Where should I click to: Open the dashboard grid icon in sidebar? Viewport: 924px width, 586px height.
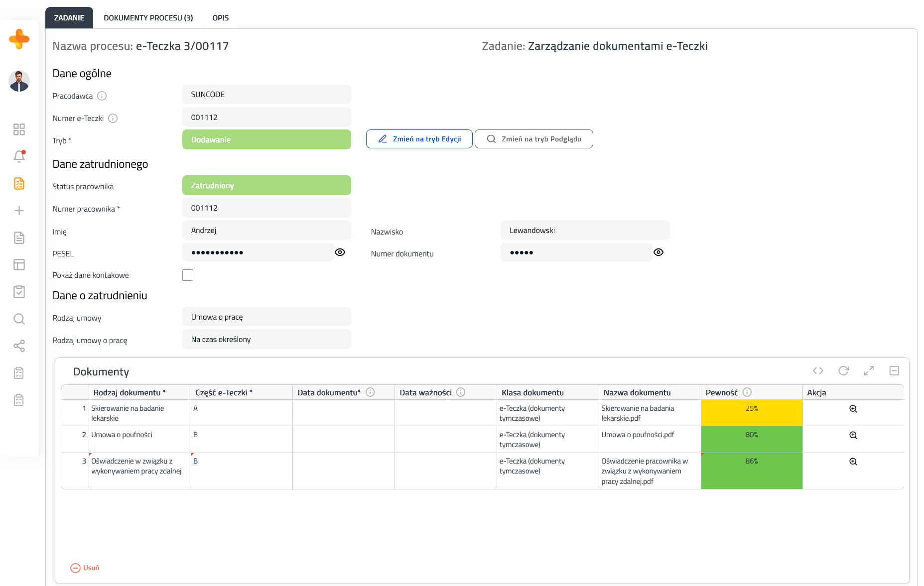click(19, 129)
